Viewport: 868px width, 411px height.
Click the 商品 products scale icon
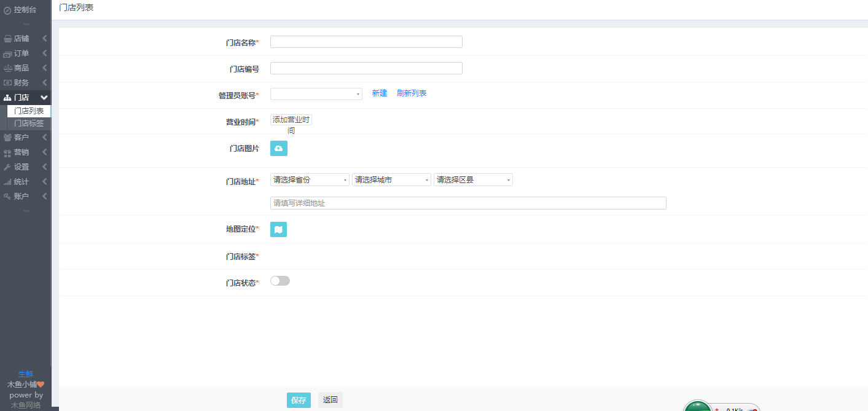tap(7, 68)
